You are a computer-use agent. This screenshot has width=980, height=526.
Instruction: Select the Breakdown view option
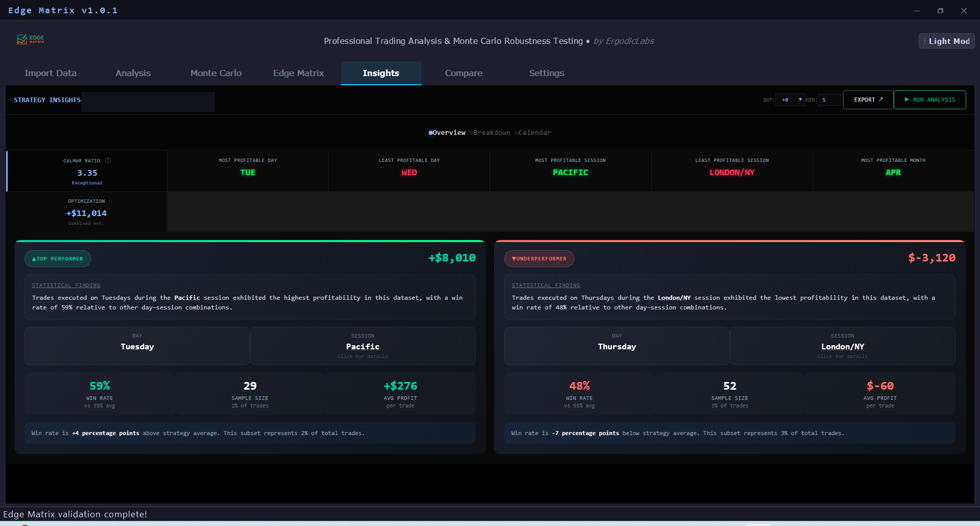pyautogui.click(x=490, y=132)
